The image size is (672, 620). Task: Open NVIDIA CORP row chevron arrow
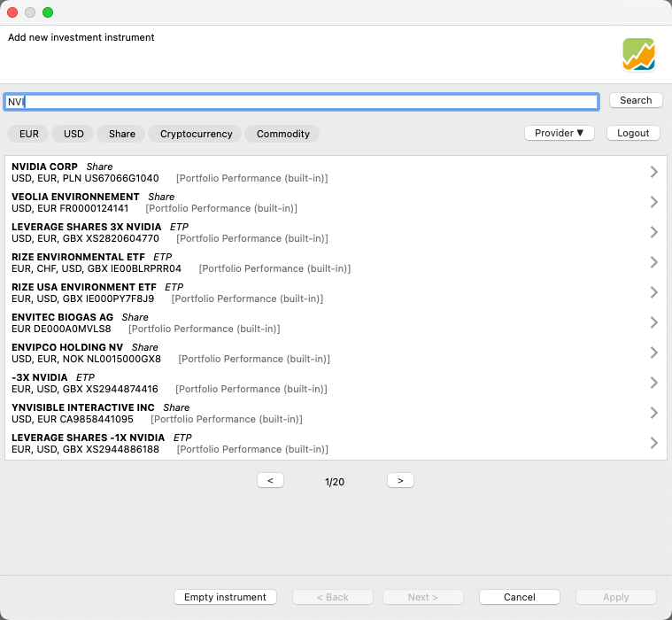[653, 172]
